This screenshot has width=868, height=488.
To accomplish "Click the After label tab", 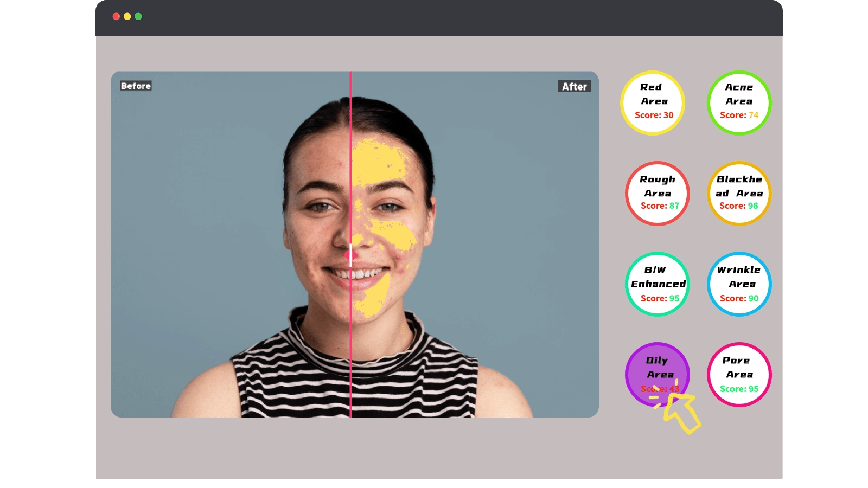I will 575,86.
